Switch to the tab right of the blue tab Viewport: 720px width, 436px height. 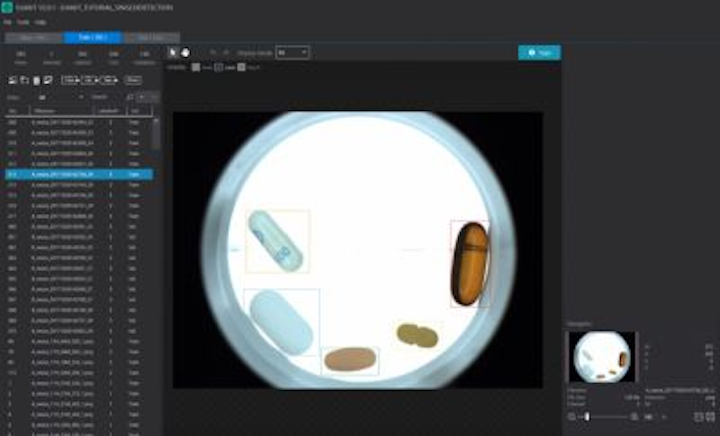[x=152, y=38]
